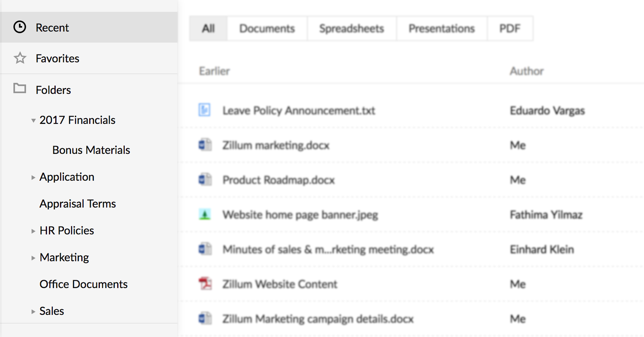
Task: Expand the Marketing folder arrow
Action: click(34, 258)
